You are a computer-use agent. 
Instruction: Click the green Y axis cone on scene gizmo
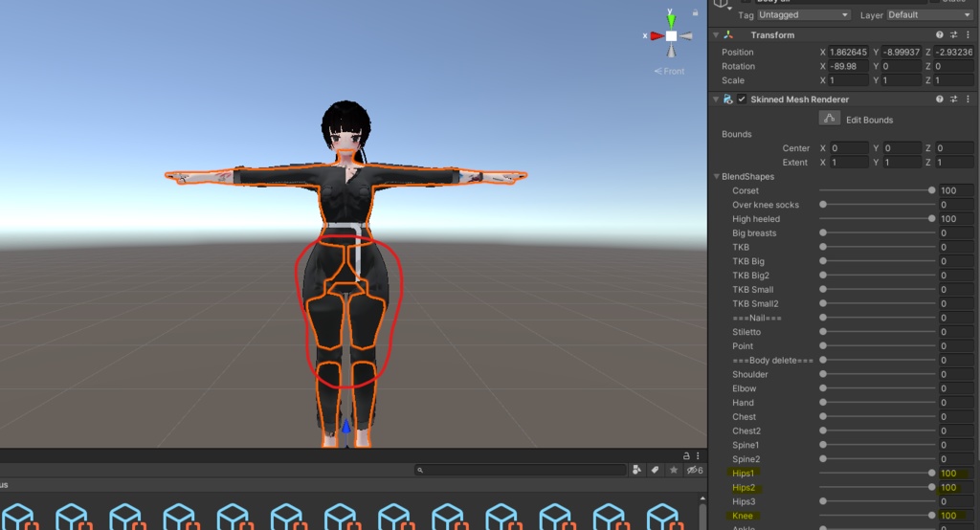point(671,21)
